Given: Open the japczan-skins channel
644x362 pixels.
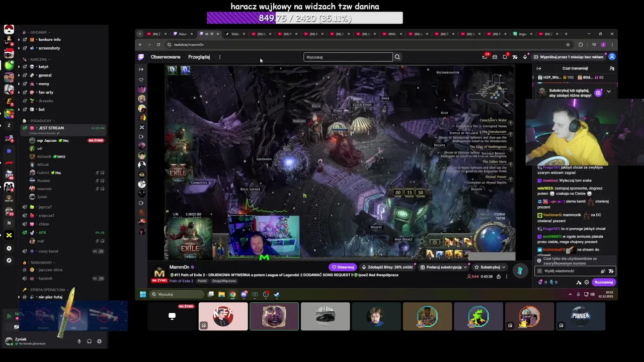Looking at the screenshot, I should tap(50, 269).
